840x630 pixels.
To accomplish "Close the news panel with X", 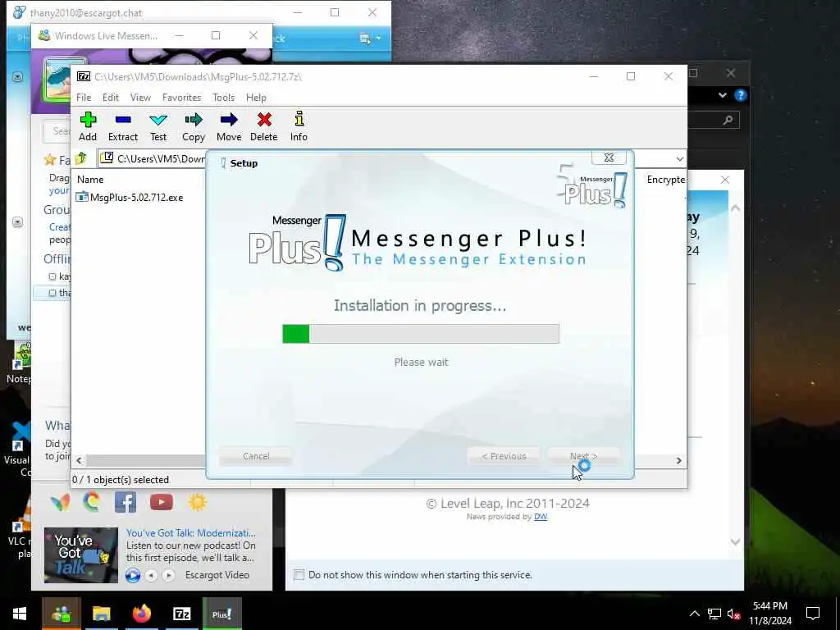I will pyautogui.click(x=725, y=180).
